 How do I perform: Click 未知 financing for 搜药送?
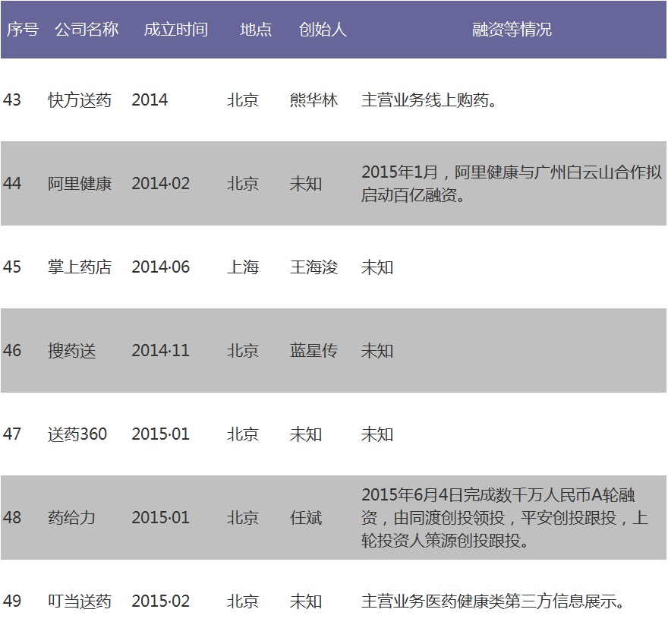(377, 351)
